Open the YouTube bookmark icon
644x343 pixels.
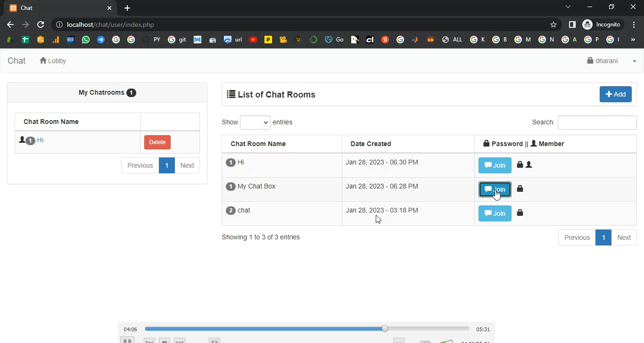coord(253,40)
